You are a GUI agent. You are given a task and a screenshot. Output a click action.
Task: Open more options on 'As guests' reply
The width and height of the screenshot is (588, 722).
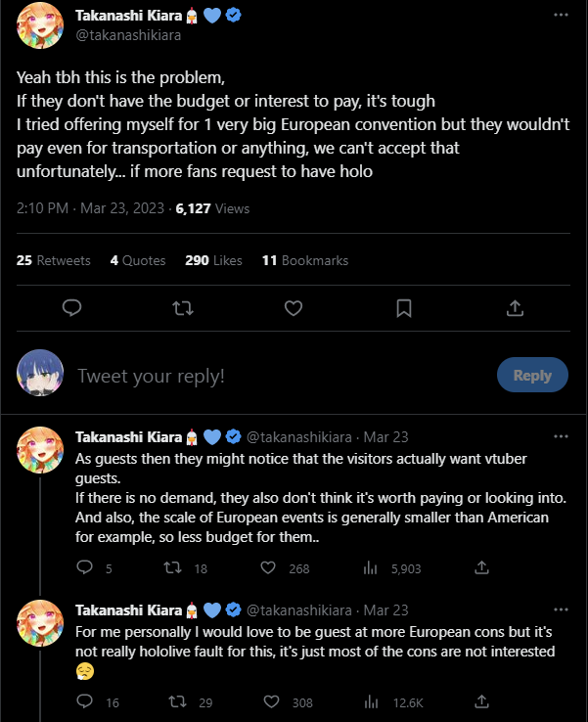[x=561, y=435]
